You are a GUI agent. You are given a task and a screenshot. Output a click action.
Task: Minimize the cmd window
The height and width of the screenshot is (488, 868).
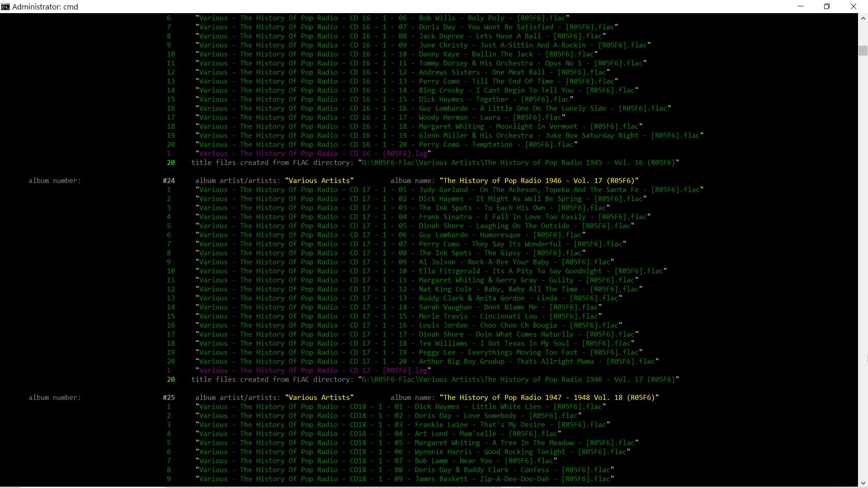click(801, 6)
